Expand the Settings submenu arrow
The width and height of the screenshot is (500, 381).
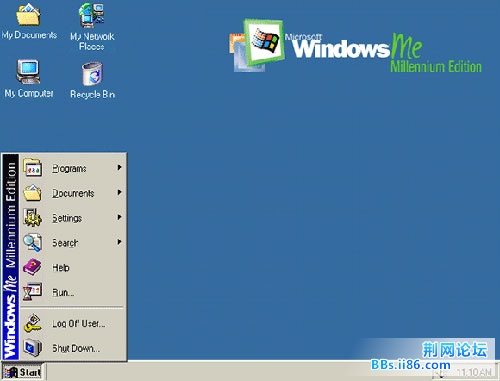(x=119, y=217)
